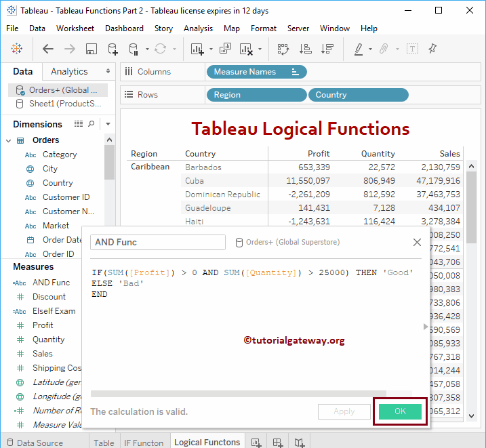Click the Region pill on Rows shelf
486x448 pixels.
[x=256, y=95]
